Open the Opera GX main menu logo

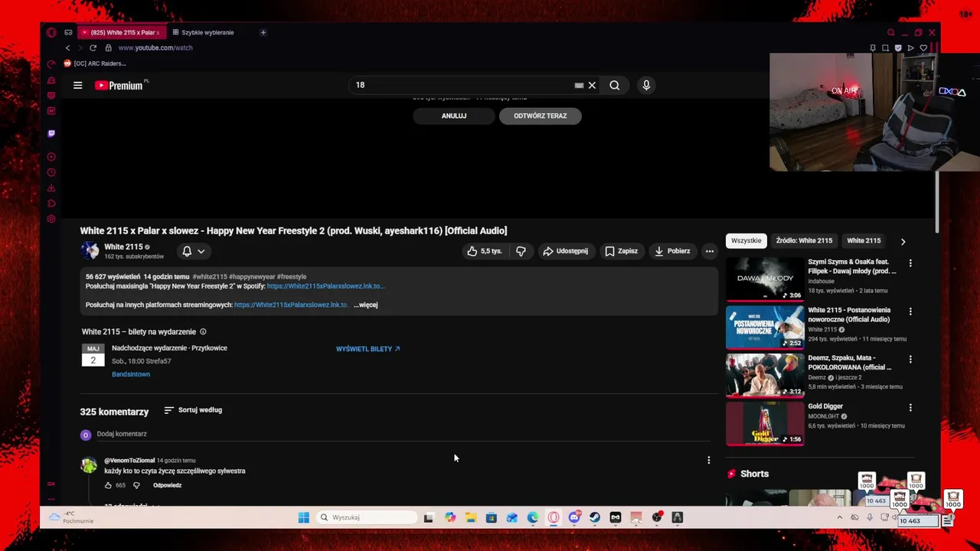pos(51,32)
